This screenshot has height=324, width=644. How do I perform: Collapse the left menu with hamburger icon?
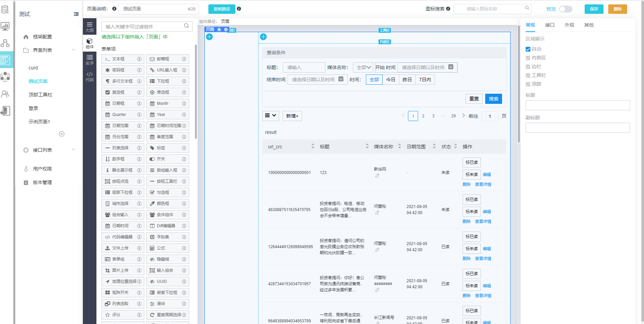pos(76,14)
